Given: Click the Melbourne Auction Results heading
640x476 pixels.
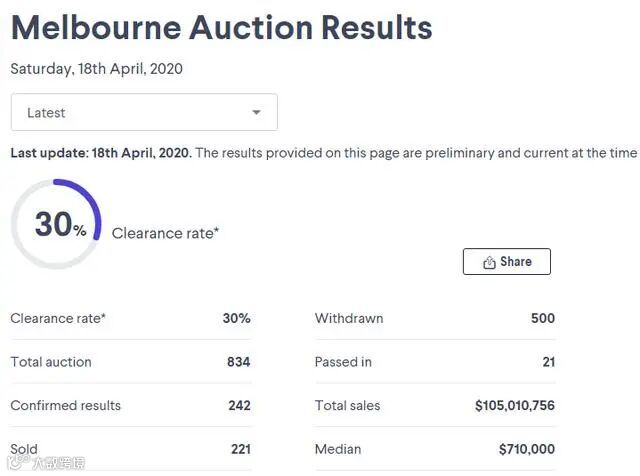Looking at the screenshot, I should 221,27.
